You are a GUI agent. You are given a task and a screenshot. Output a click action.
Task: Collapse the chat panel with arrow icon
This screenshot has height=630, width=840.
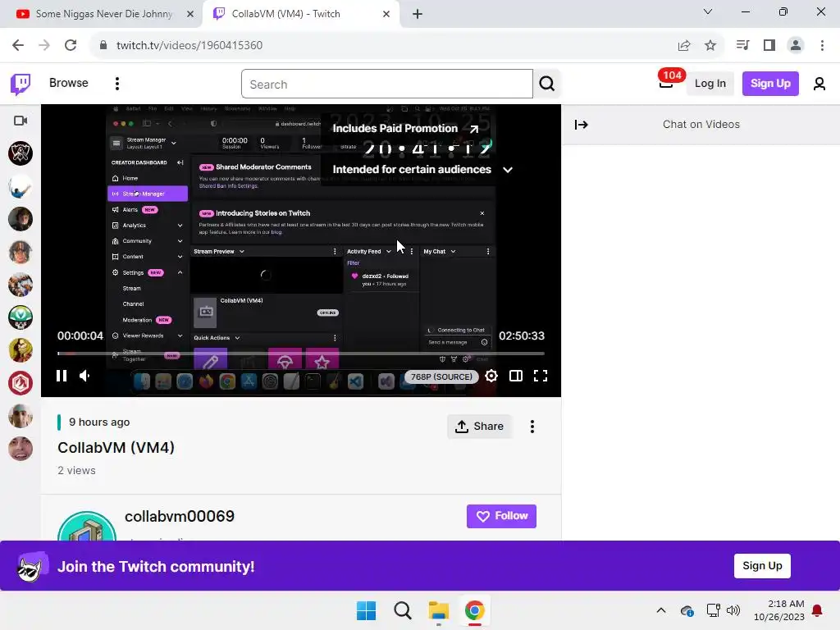[x=582, y=125]
